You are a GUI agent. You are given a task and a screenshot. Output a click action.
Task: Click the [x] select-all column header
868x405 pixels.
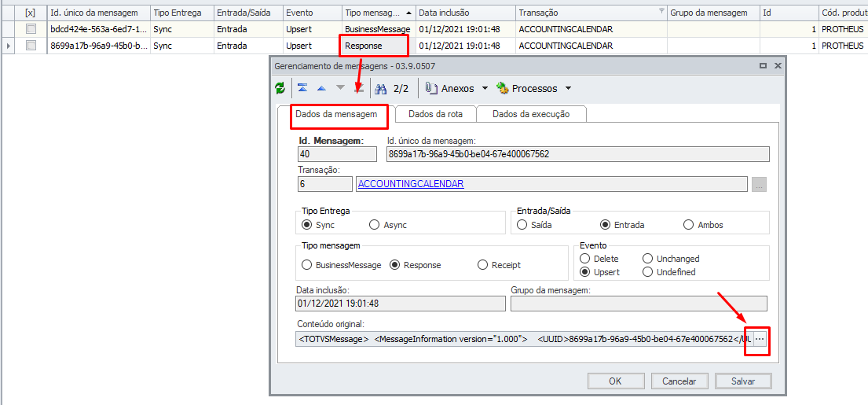[31, 13]
